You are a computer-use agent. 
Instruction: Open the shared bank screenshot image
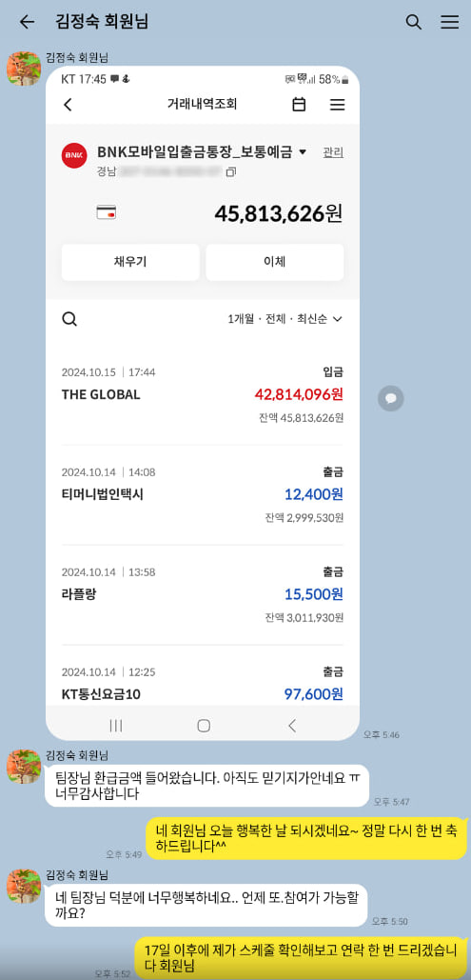[203, 403]
